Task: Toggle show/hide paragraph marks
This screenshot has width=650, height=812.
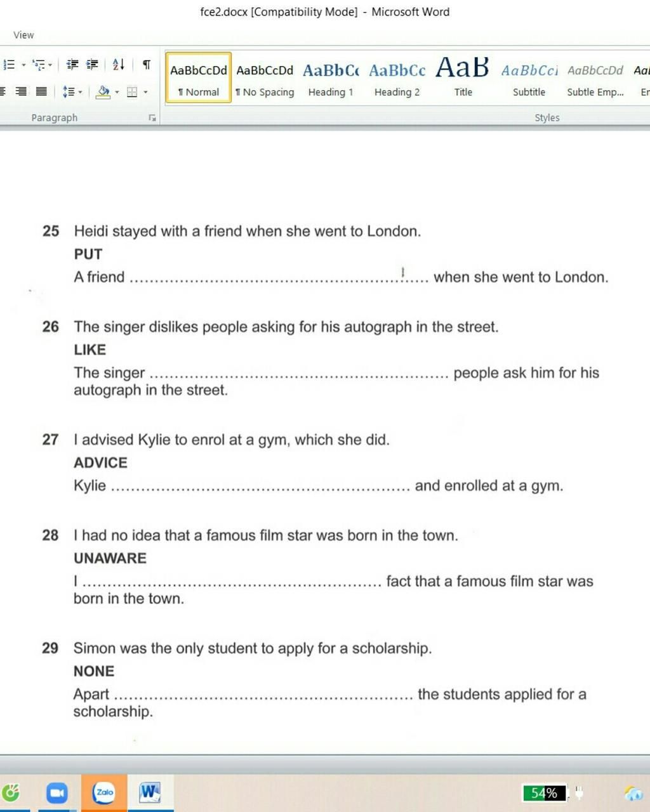Action: [147, 65]
